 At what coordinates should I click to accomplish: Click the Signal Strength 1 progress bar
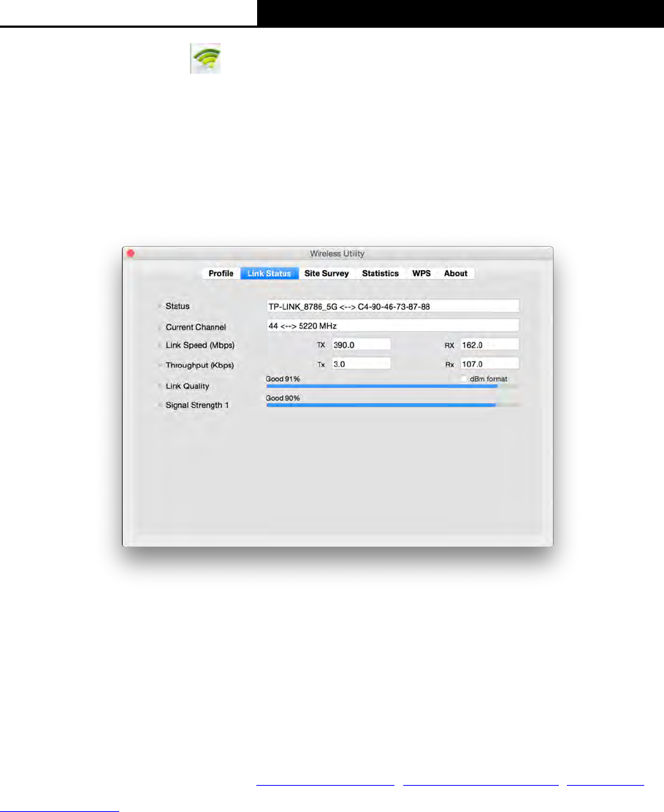[393, 405]
